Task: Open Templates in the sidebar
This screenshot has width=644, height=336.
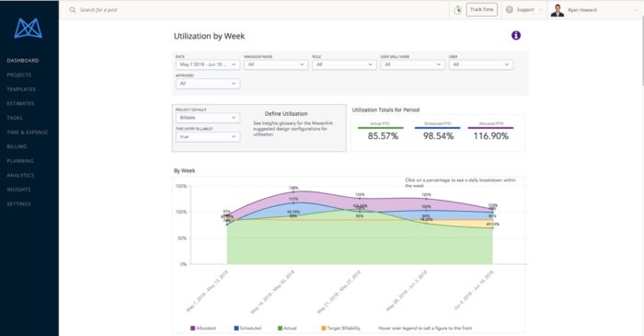Action: point(21,89)
